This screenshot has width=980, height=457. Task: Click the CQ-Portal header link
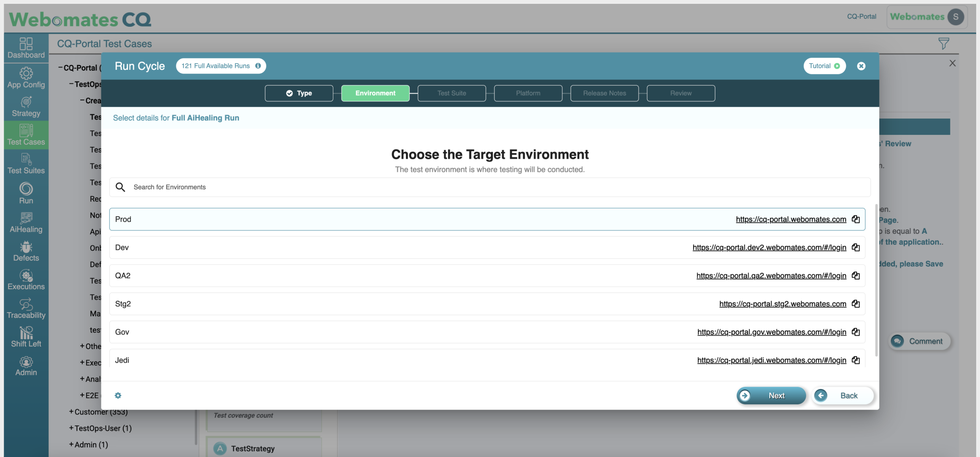point(862,16)
